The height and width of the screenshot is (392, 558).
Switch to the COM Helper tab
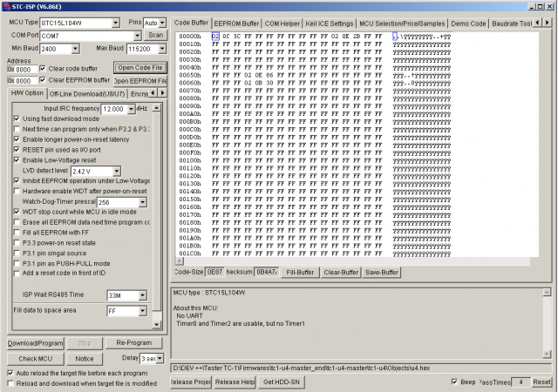tap(282, 24)
